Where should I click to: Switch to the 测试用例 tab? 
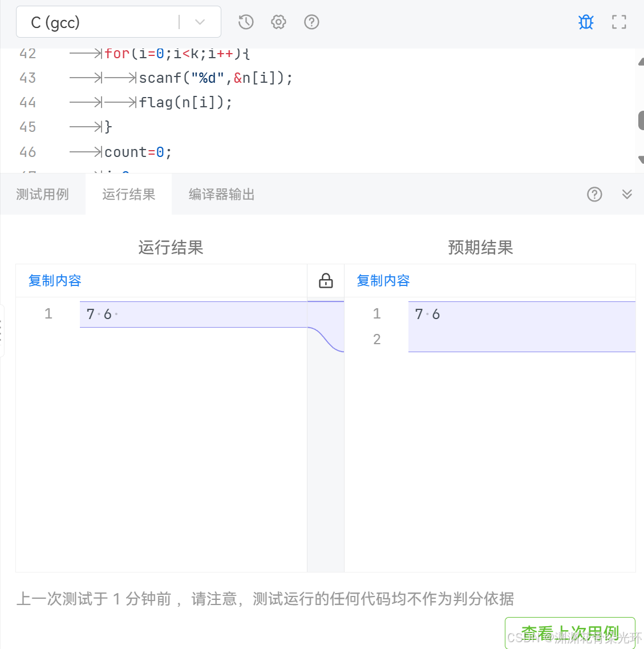click(42, 194)
